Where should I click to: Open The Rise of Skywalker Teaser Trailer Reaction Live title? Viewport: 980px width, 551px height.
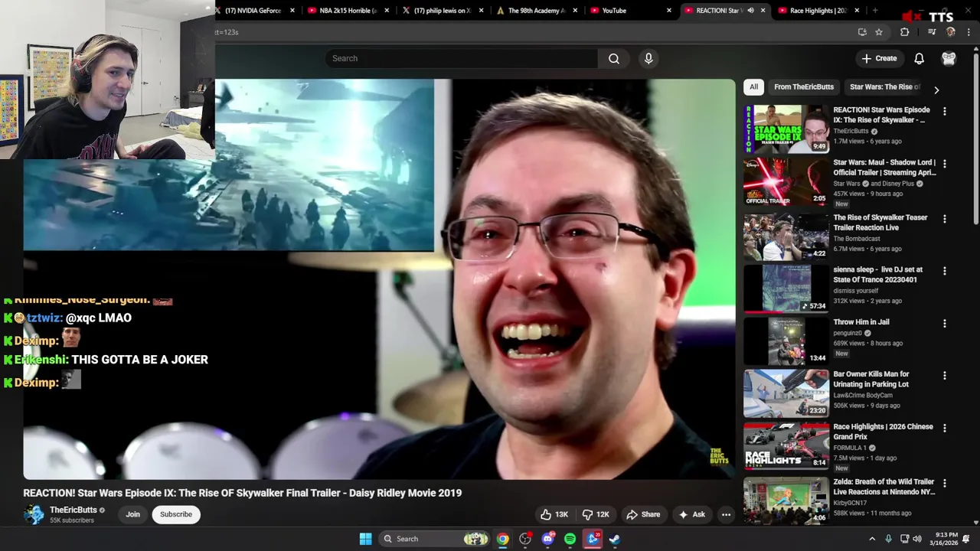tap(880, 222)
